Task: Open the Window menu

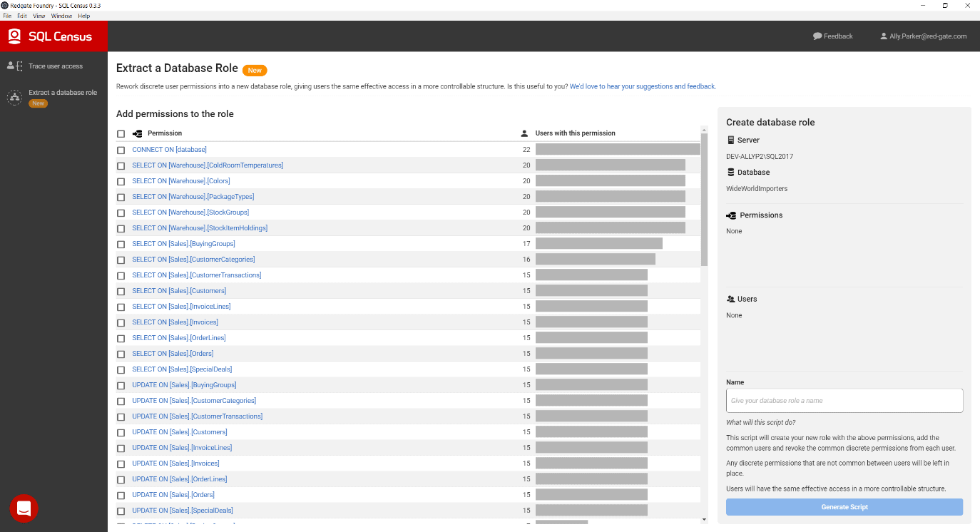Action: pyautogui.click(x=61, y=16)
